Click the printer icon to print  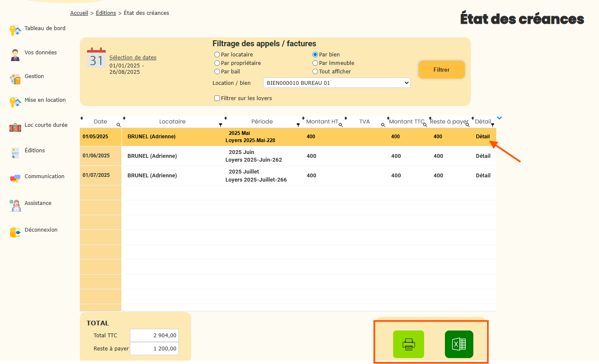tap(408, 344)
